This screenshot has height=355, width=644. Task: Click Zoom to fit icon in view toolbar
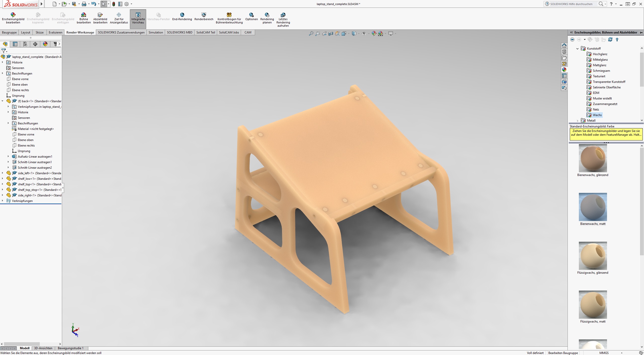pos(311,33)
